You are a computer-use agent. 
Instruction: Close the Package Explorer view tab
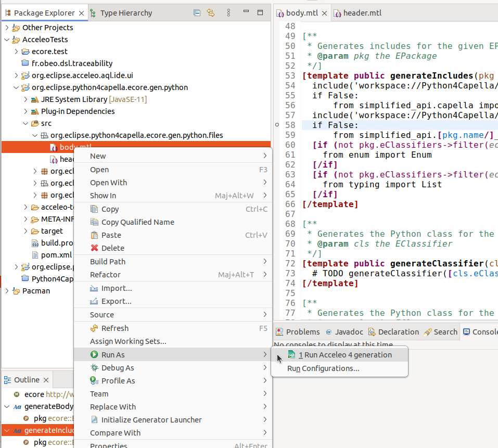[81, 13]
